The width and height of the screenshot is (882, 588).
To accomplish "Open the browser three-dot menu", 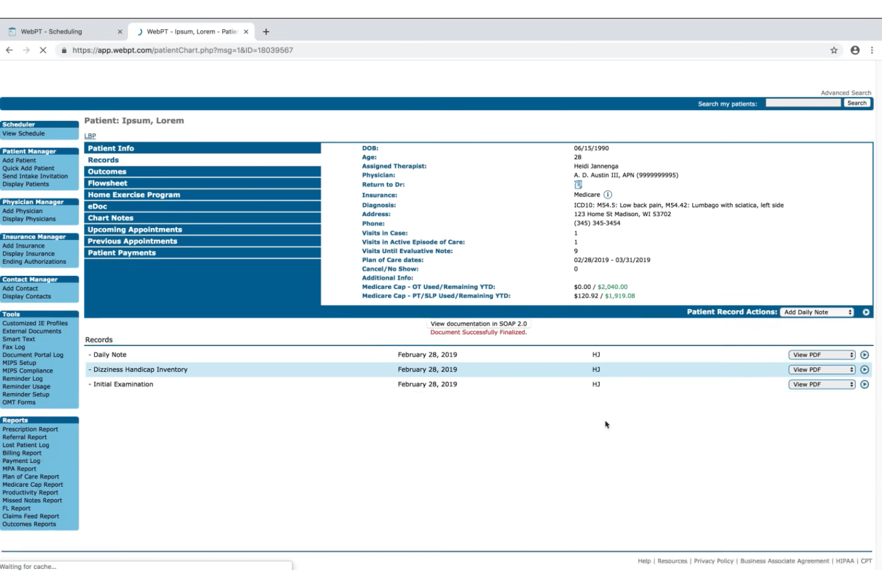I will tap(872, 51).
